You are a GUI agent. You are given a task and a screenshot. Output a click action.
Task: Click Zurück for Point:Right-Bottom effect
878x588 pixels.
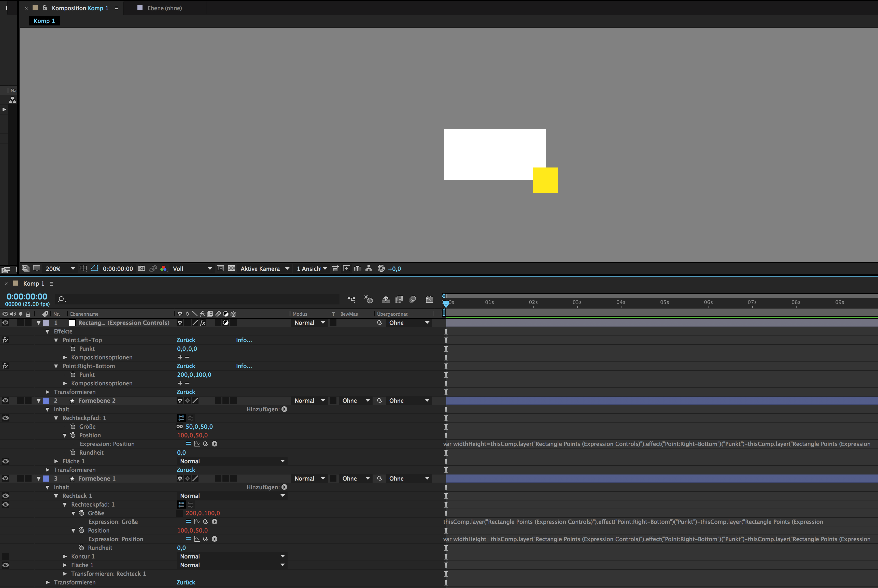(x=186, y=366)
